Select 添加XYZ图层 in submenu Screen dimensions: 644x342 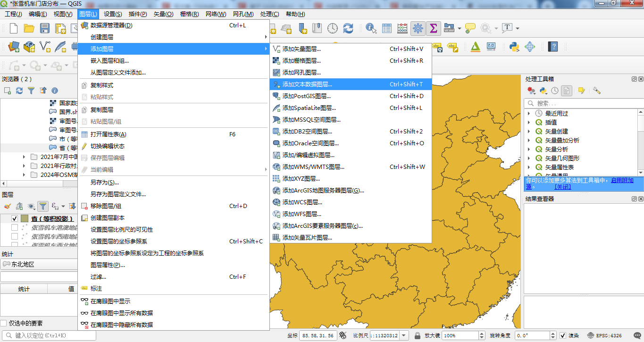pos(351,179)
